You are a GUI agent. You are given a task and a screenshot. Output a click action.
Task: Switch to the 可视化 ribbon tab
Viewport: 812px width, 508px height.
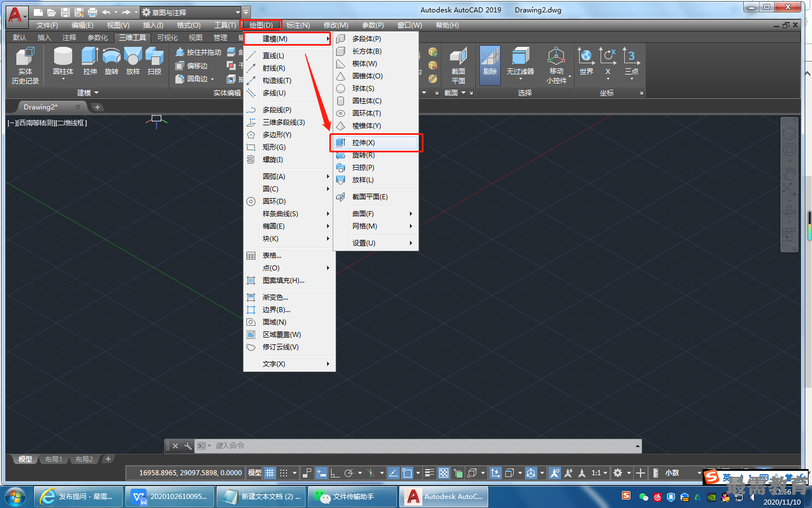coord(167,38)
